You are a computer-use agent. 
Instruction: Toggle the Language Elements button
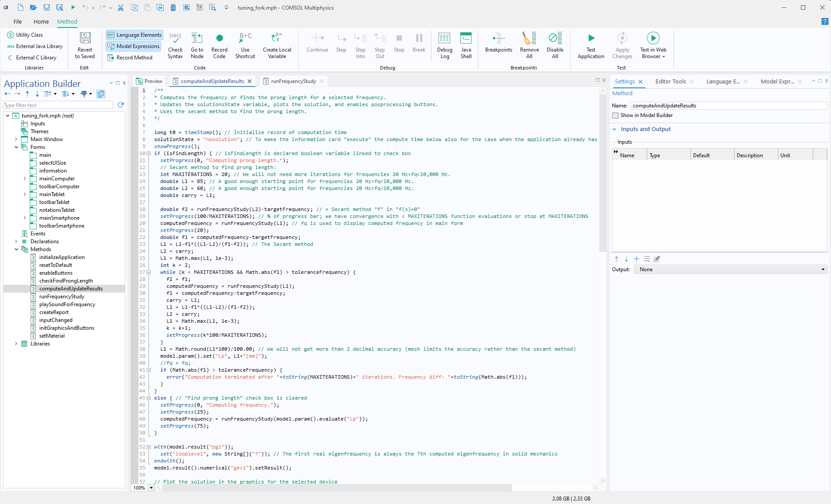[134, 35]
